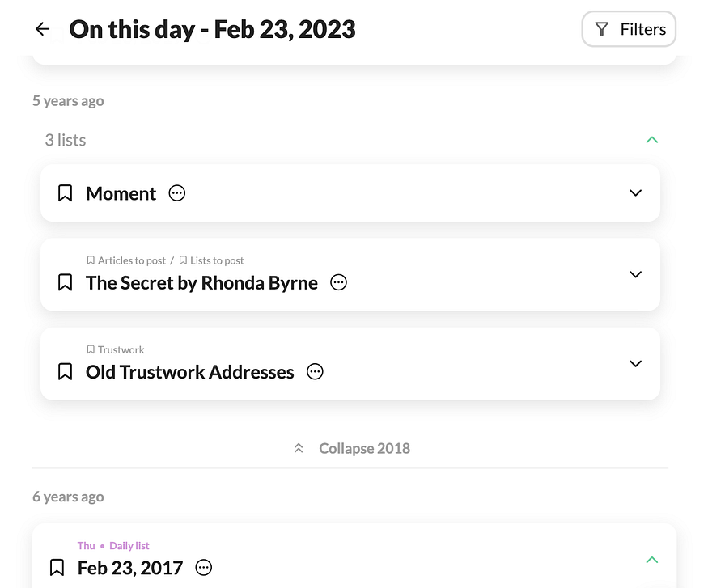Collapse the 3 lists section chevron
This screenshot has height=588, width=708.
(652, 140)
